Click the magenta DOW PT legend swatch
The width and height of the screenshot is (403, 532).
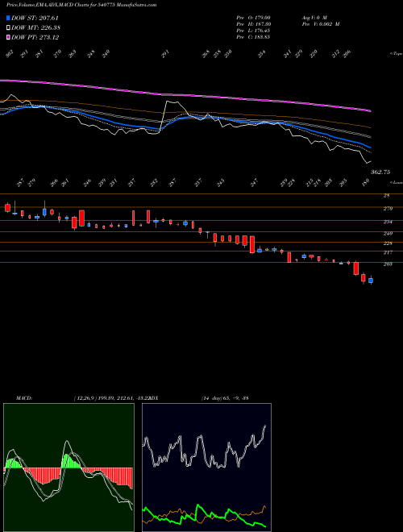coord(8,37)
